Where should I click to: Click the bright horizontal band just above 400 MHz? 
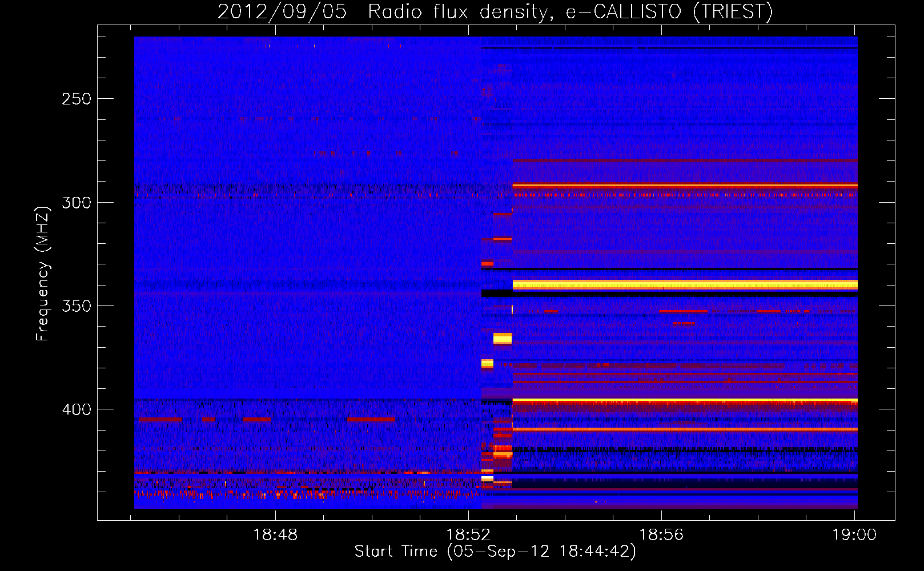685,401
